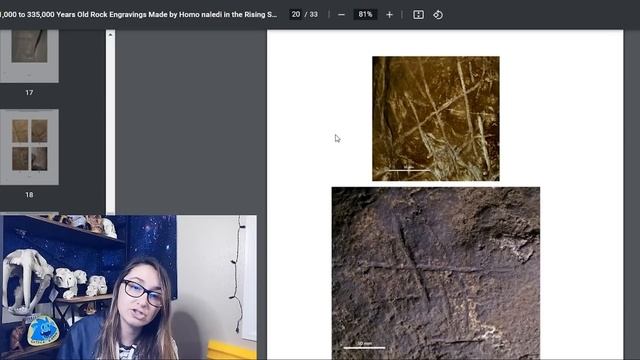
Task: Click the zoom in plus icon
Action: pyautogui.click(x=389, y=15)
